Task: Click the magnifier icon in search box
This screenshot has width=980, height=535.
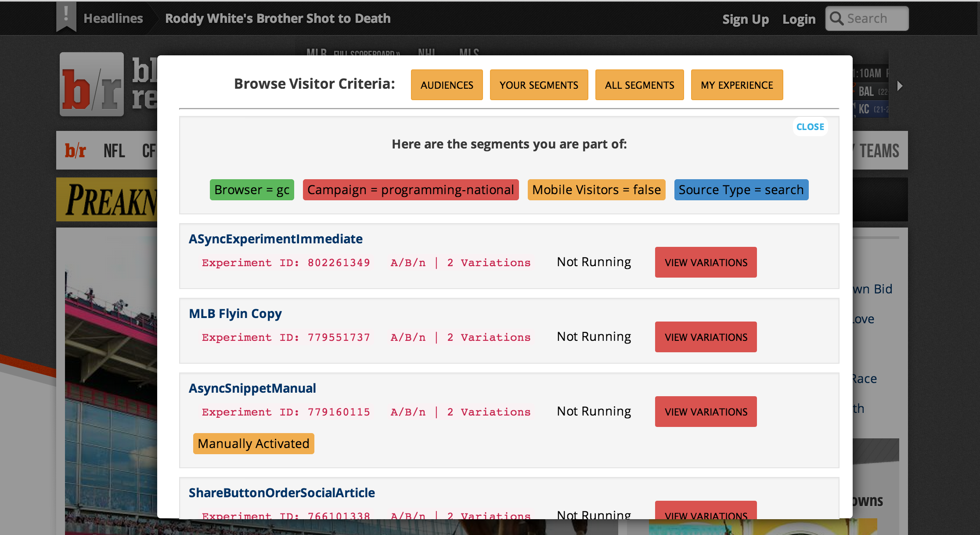Action: click(x=836, y=18)
